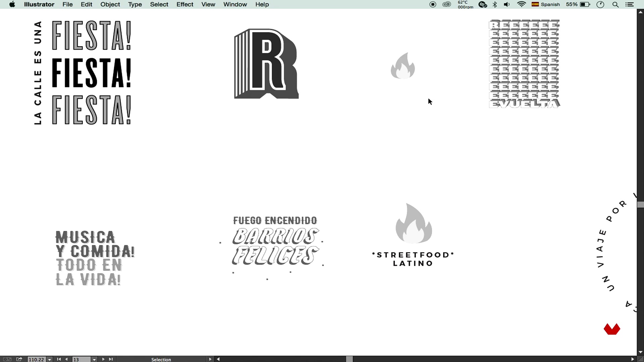Screen dimensions: 644x362
Task: Go to the next artboard
Action: click(x=103, y=359)
